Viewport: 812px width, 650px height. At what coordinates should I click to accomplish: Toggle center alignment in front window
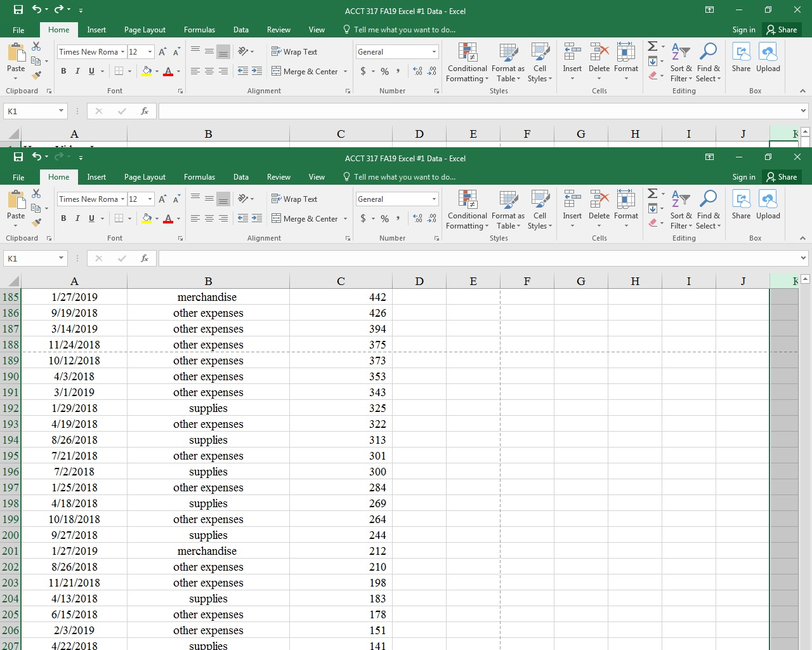[209, 218]
